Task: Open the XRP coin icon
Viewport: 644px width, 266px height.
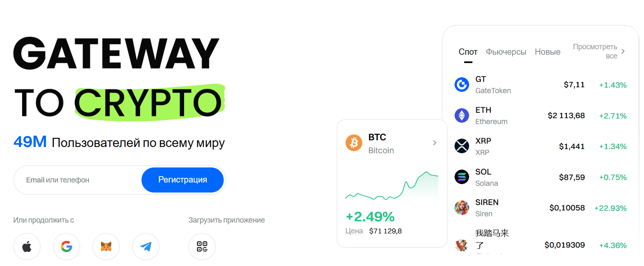Action: click(462, 146)
